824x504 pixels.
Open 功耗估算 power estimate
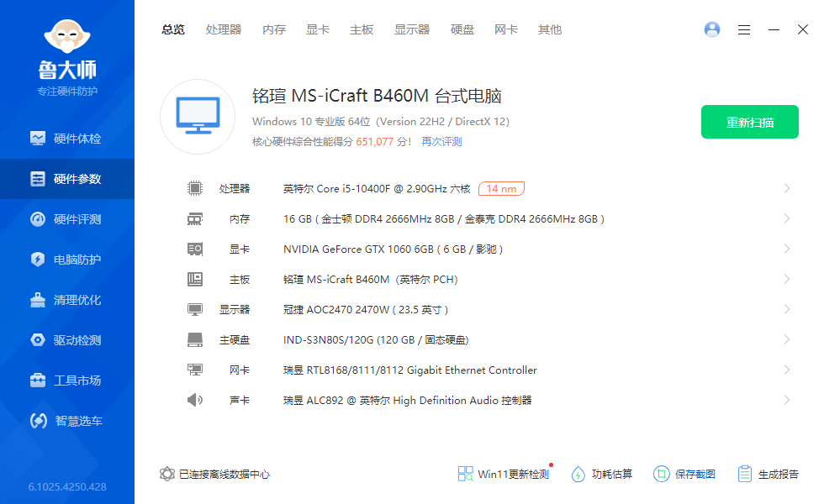[602, 474]
